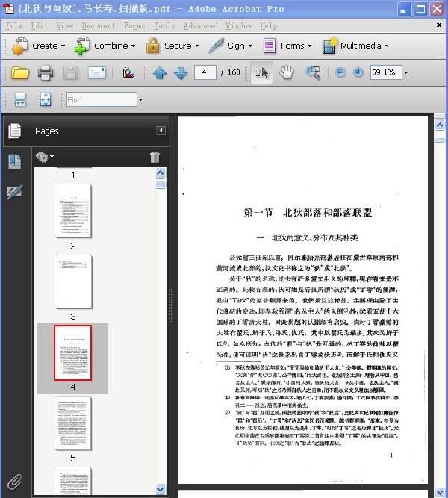Open the Pages navigation panel icon

point(14,131)
